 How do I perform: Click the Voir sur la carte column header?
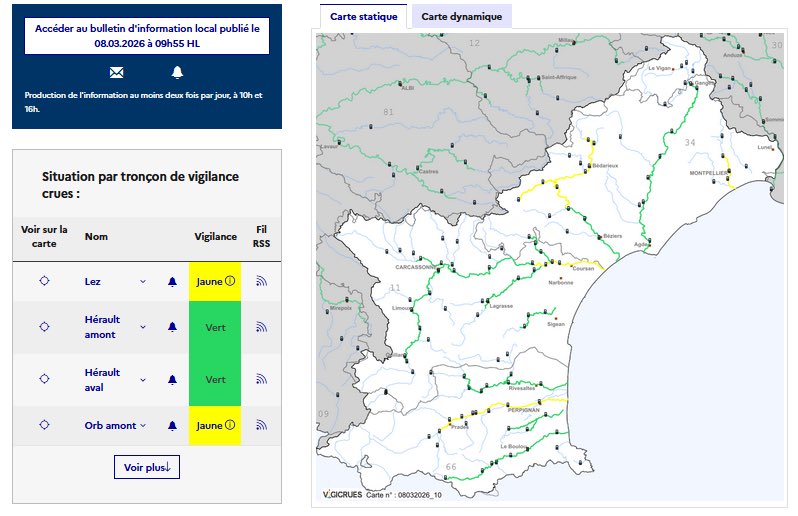point(44,237)
